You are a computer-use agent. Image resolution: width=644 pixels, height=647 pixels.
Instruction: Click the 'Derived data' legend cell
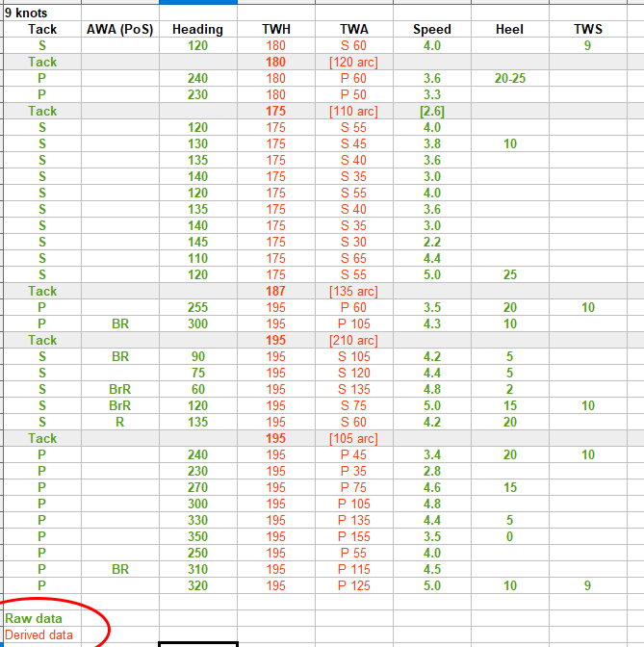point(42,634)
